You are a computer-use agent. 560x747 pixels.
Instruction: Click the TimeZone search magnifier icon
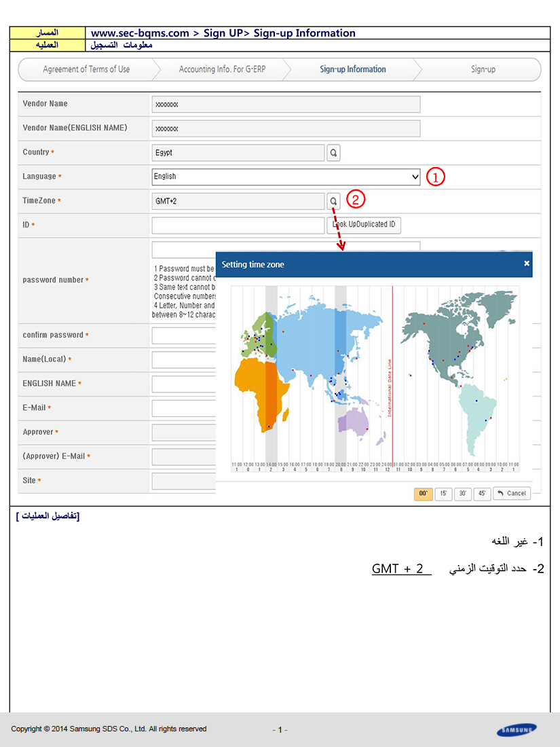[x=333, y=201]
